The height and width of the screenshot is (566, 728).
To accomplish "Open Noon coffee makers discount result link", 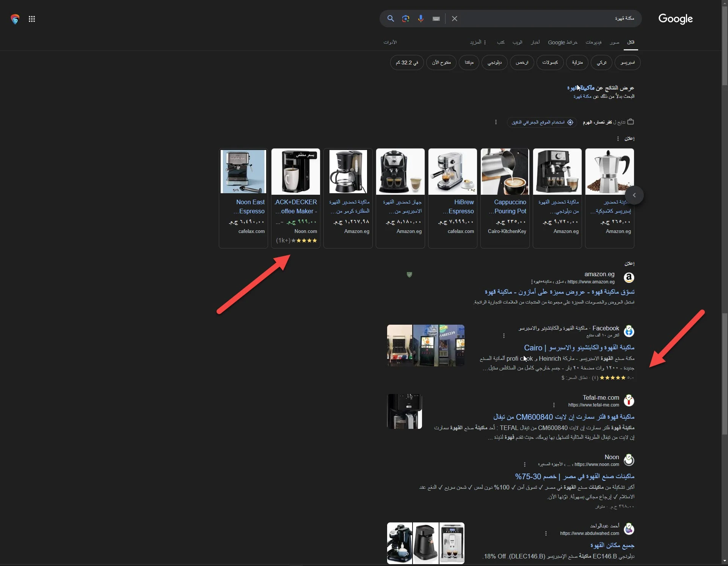I will coord(574,476).
